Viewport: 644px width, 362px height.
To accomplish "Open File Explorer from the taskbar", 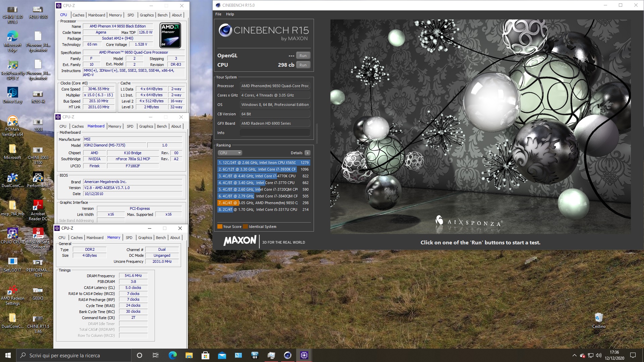I will tap(189, 355).
